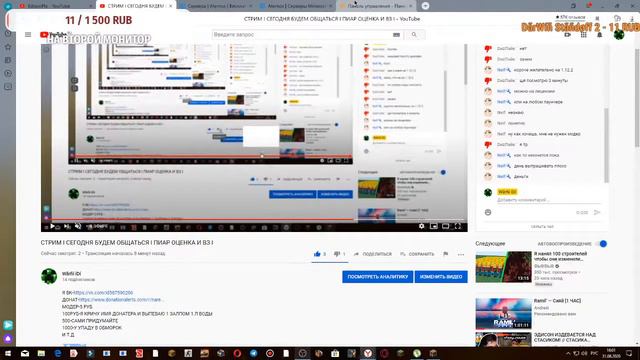Open the on-screen keyboard in the search box
Screen dimensions: 640x360
click(x=396, y=35)
